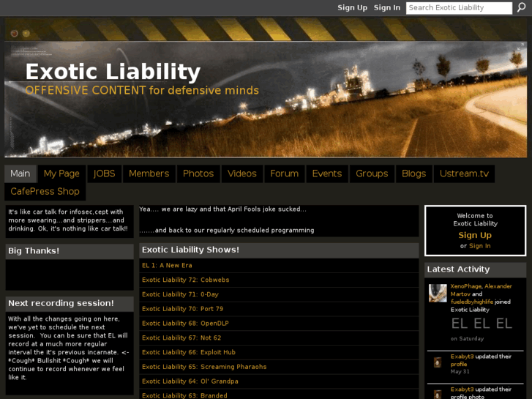Image resolution: width=532 pixels, height=399 pixels.
Task: Go to the Forum tab
Action: point(285,174)
